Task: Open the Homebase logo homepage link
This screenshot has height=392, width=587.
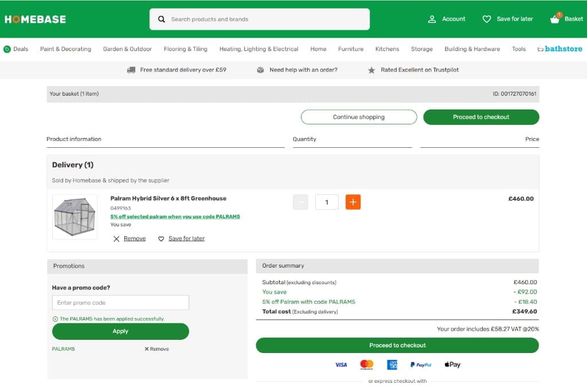Action: [x=35, y=19]
